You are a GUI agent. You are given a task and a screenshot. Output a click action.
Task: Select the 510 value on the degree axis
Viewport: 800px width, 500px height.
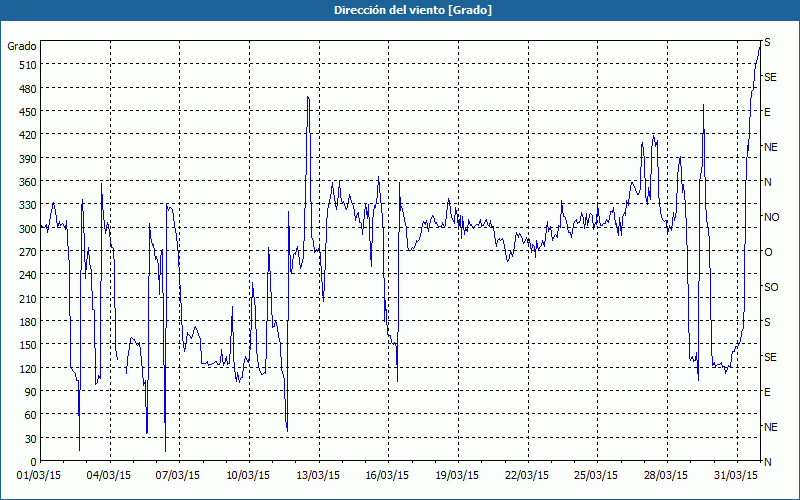pos(28,65)
